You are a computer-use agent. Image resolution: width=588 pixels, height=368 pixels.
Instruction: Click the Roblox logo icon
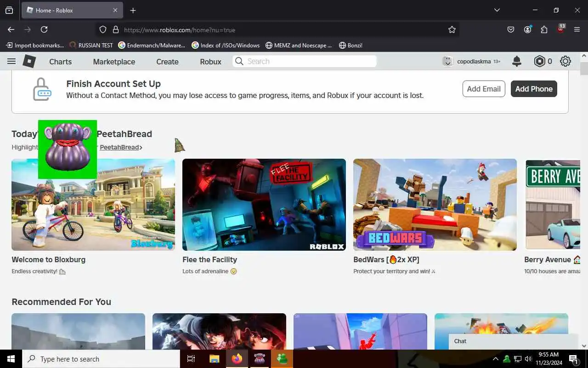click(29, 61)
